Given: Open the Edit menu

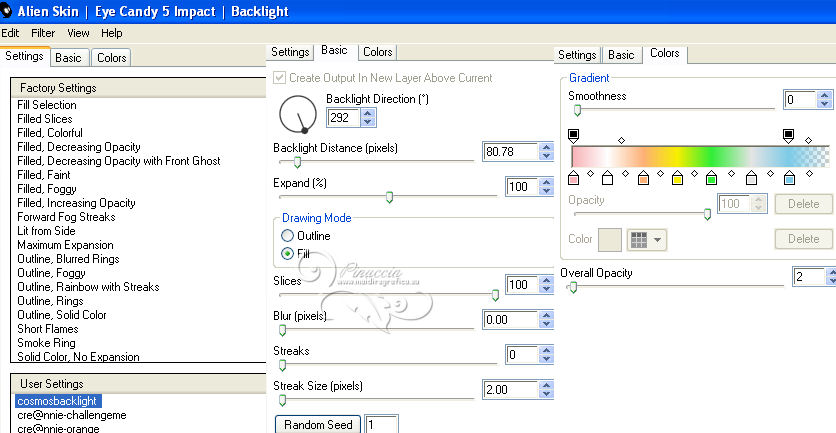Looking at the screenshot, I should coord(10,33).
